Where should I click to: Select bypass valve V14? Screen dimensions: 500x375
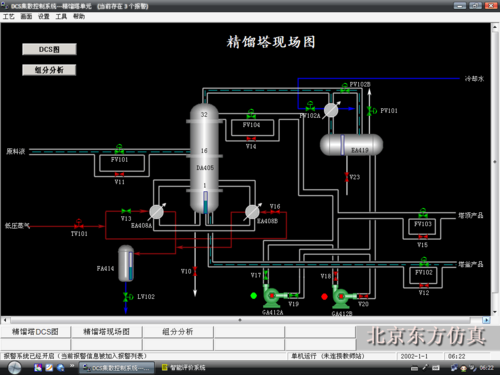(x=251, y=139)
